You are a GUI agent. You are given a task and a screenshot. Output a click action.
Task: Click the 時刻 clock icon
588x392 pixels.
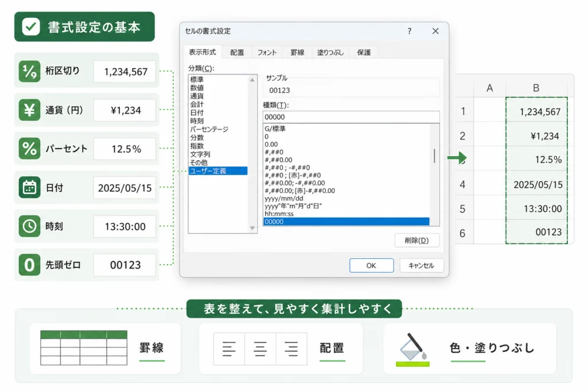(30, 226)
